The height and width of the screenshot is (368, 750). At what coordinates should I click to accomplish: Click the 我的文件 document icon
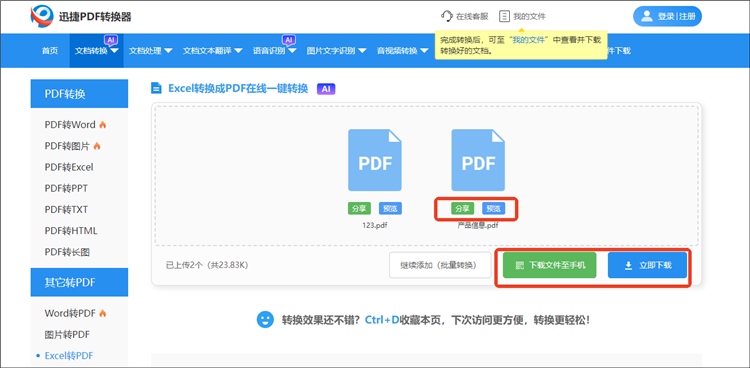pyautogui.click(x=504, y=16)
